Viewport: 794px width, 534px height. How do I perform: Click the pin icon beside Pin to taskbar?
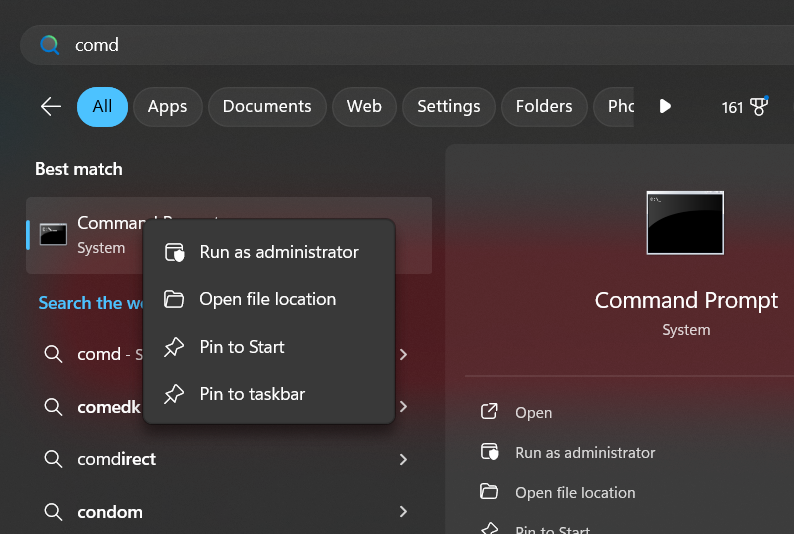174,394
